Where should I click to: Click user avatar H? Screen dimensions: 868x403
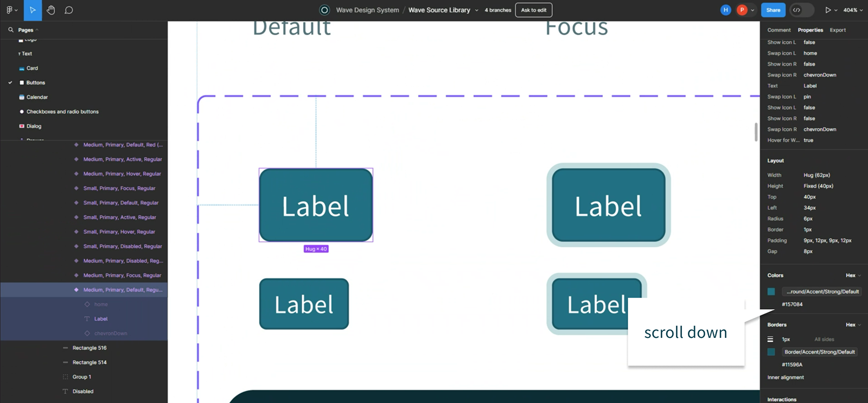coord(725,10)
